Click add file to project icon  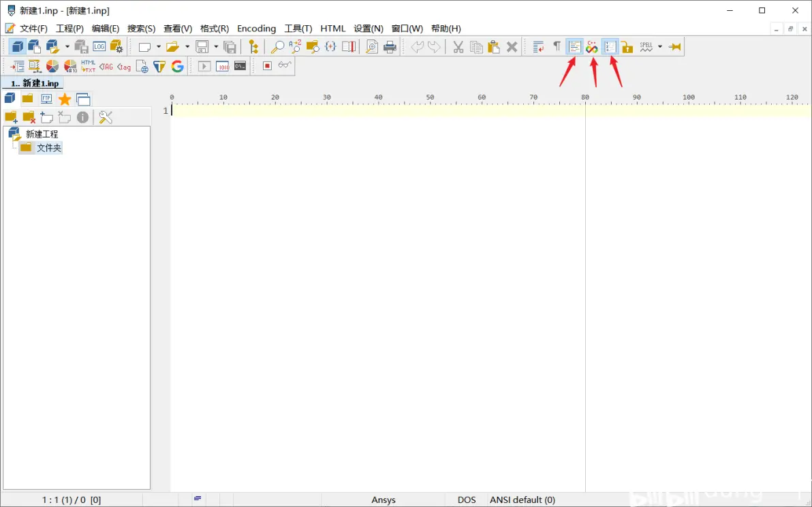coord(46,118)
